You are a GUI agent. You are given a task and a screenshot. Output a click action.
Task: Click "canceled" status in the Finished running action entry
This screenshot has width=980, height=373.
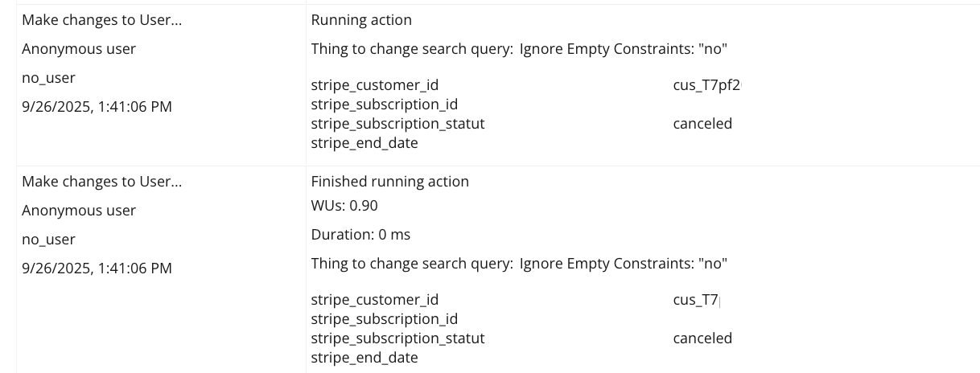pyautogui.click(x=702, y=338)
